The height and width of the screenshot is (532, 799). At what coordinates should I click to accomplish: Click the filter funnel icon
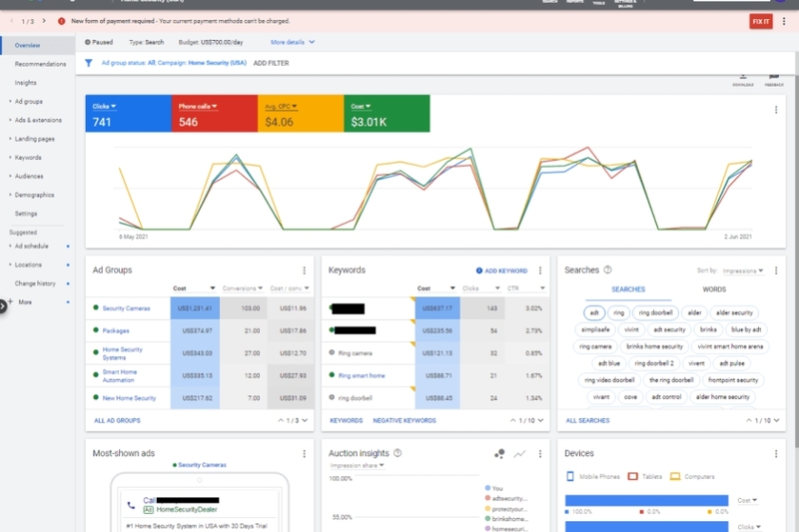(89, 63)
